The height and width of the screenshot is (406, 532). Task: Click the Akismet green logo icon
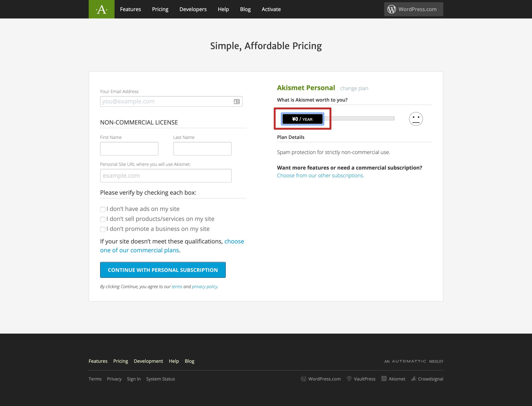(x=102, y=9)
